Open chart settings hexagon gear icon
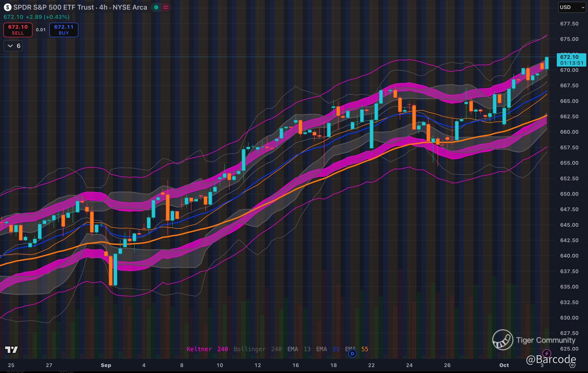The image size is (588, 373). pyautogui.click(x=572, y=365)
